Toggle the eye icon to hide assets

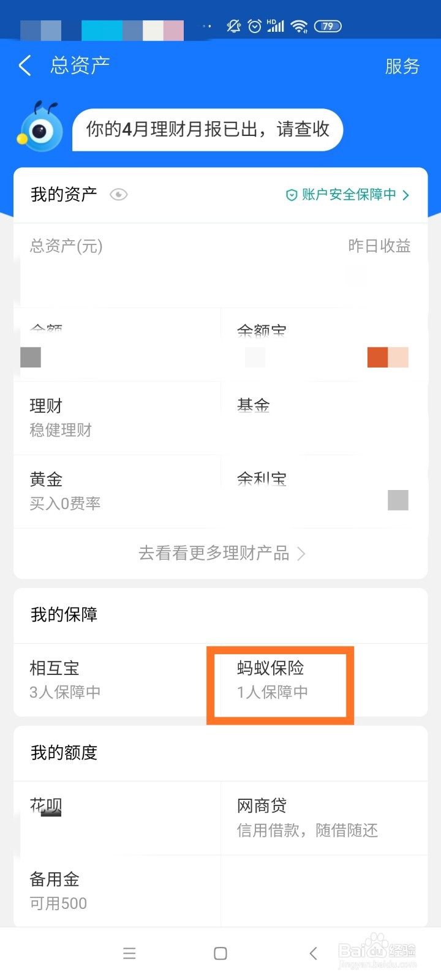click(118, 195)
